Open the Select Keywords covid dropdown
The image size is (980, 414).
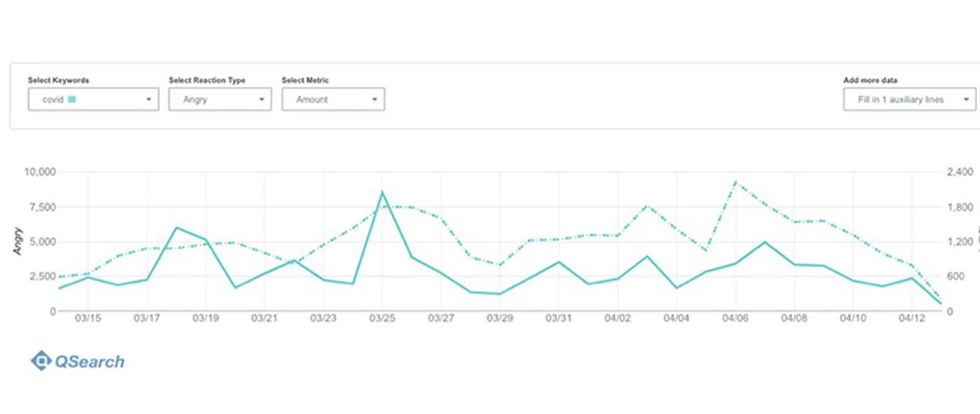pyautogui.click(x=93, y=100)
